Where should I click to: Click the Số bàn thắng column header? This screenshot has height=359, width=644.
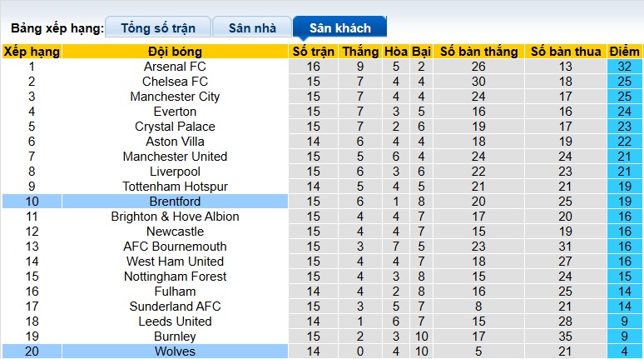pos(478,52)
